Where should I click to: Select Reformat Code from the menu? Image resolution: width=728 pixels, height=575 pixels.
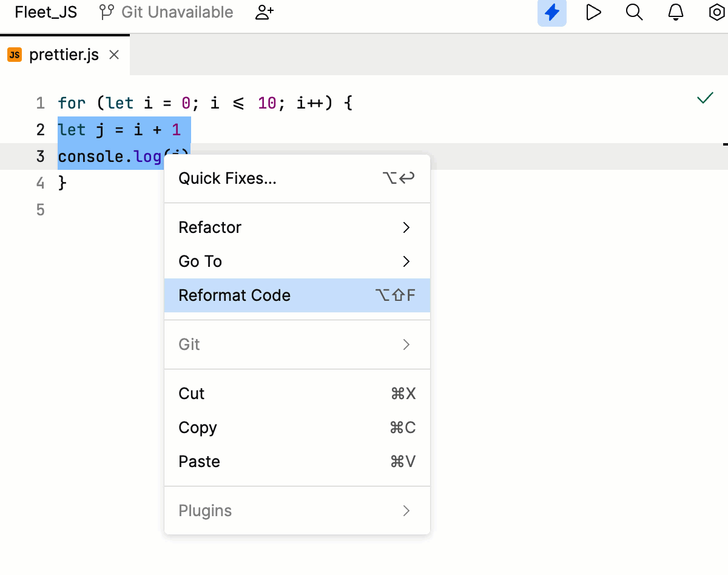pos(234,295)
